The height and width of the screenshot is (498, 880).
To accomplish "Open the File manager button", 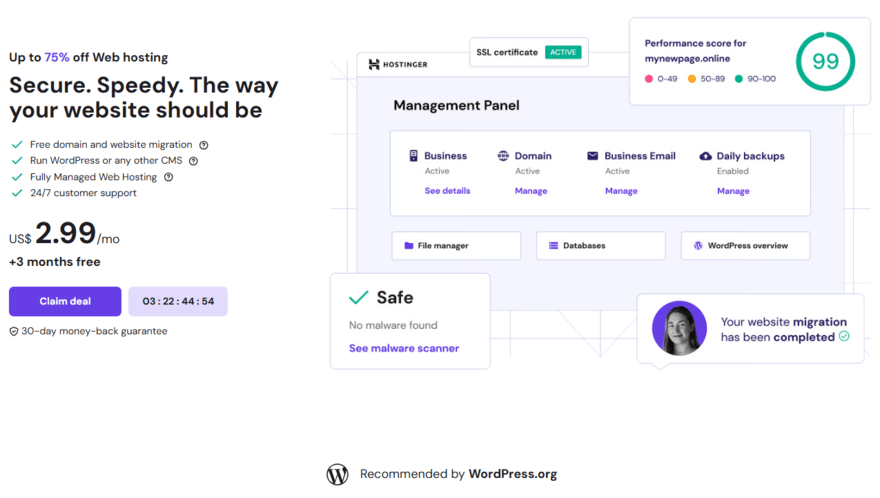I will pyautogui.click(x=456, y=245).
